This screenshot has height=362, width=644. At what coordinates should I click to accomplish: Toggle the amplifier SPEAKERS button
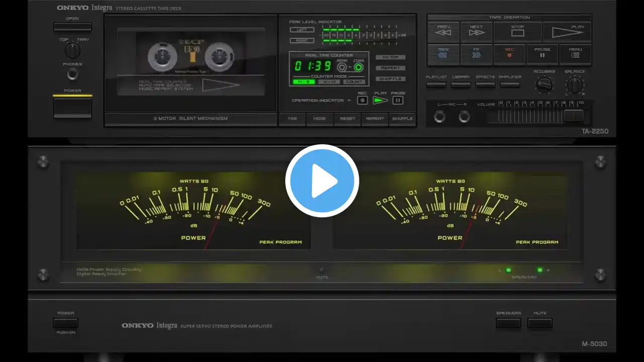pyautogui.click(x=508, y=323)
